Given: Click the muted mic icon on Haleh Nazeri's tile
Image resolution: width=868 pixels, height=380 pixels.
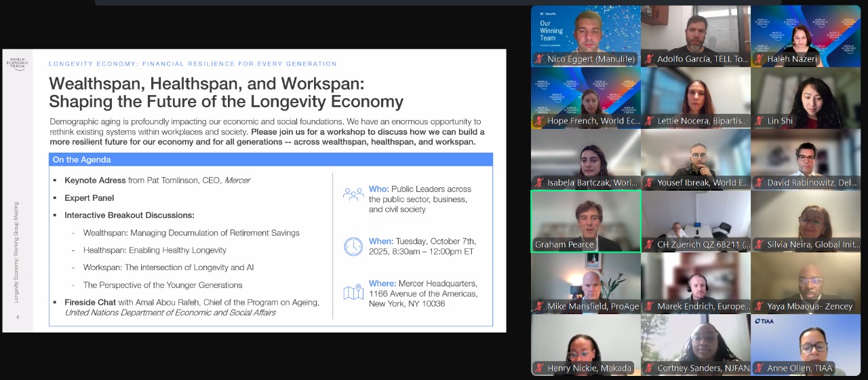Looking at the screenshot, I should [x=760, y=59].
